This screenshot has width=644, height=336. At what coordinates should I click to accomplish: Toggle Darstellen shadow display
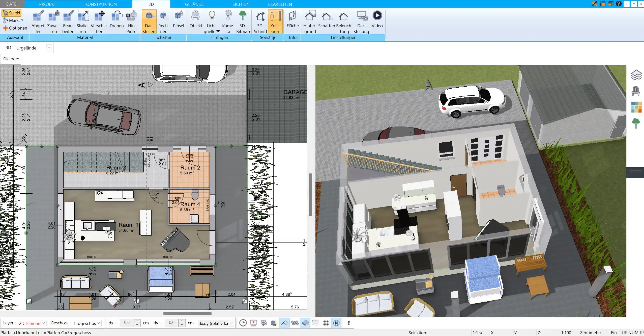(149, 22)
